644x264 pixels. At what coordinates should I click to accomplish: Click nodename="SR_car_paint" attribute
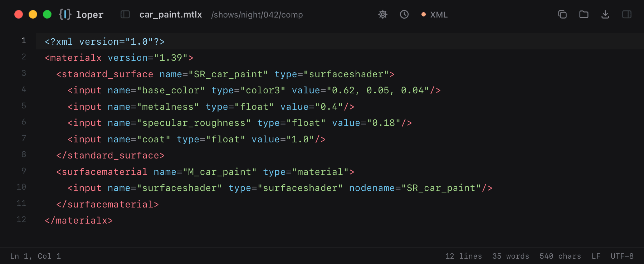pyautogui.click(x=415, y=188)
